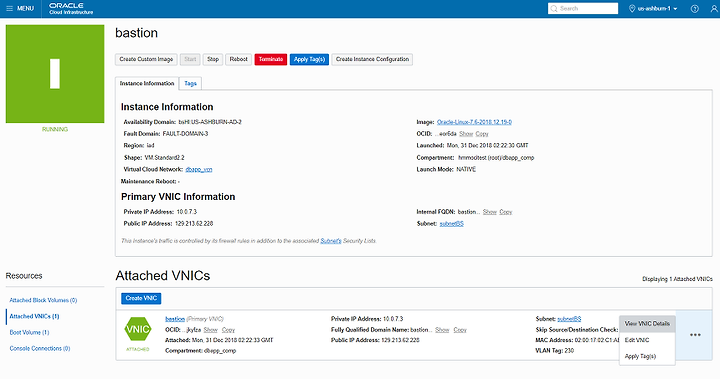This screenshot has width=720, height=379.
Task: Open the bastion Primary VNIC link
Action: click(175, 319)
